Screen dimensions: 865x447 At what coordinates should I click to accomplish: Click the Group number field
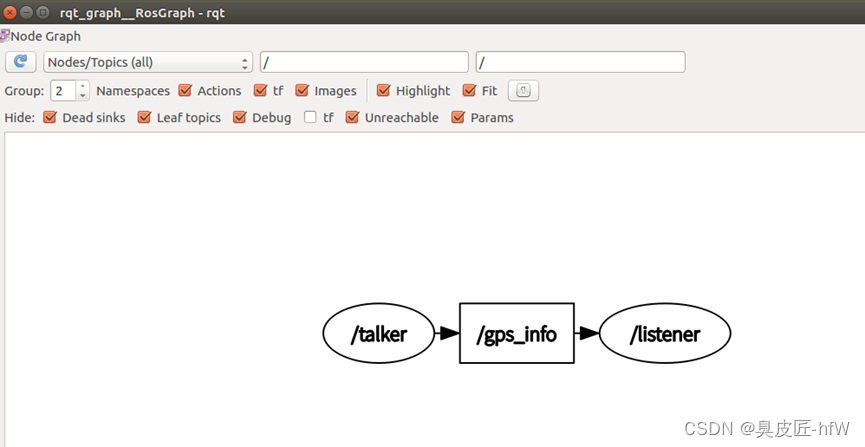pos(64,91)
